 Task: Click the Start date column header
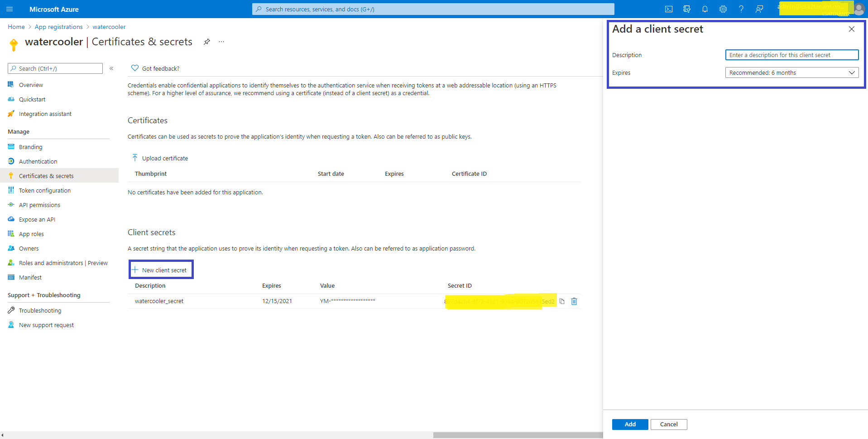331,174
